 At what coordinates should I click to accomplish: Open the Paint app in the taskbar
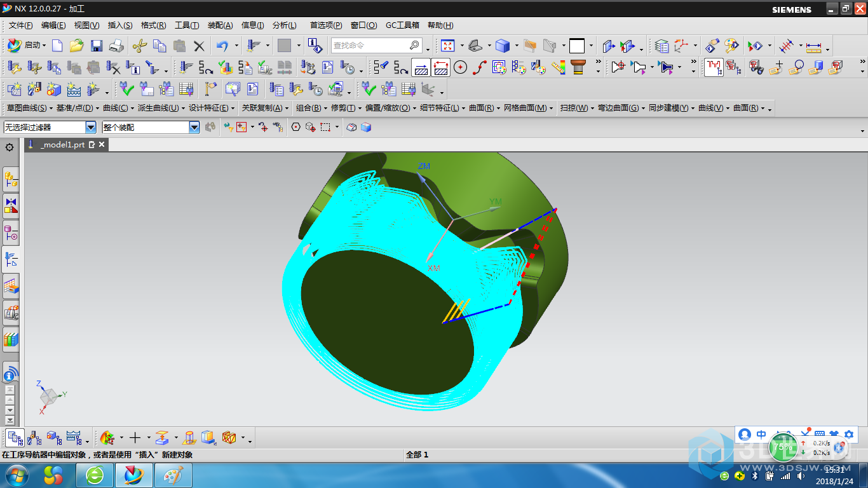point(173,475)
